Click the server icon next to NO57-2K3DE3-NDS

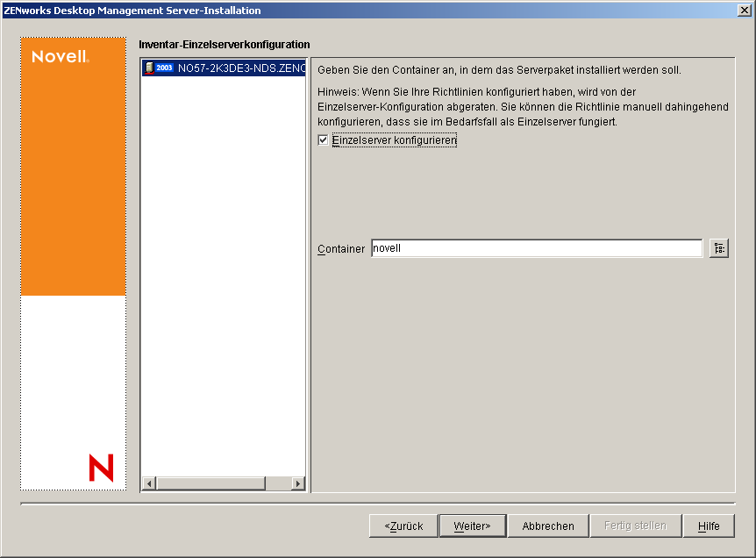tap(149, 68)
